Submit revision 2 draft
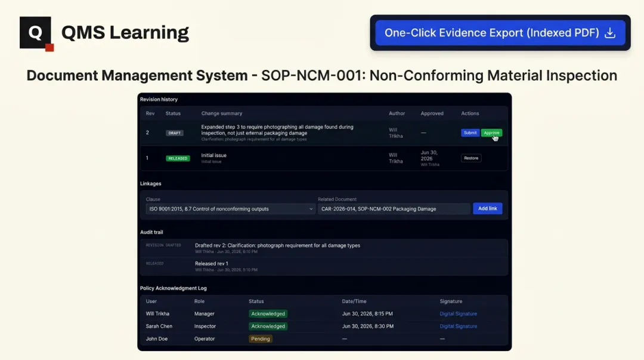The width and height of the screenshot is (644, 360). point(470,133)
